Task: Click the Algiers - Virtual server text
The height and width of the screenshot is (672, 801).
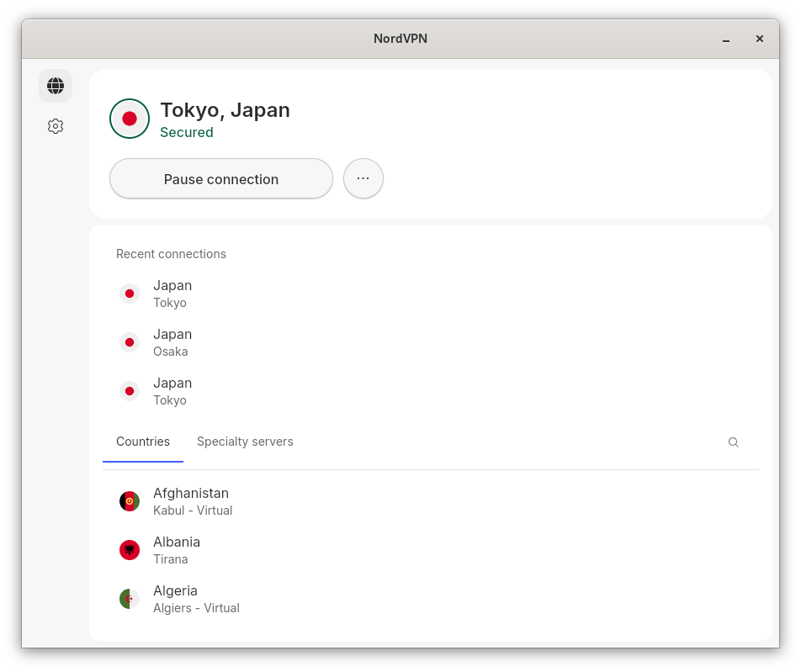Action: pos(196,608)
